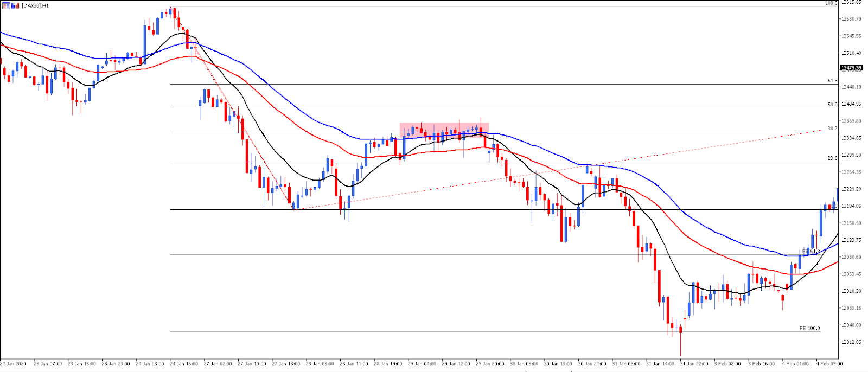
Task: Click the 12948.00 price scale label
Action: pos(851,325)
